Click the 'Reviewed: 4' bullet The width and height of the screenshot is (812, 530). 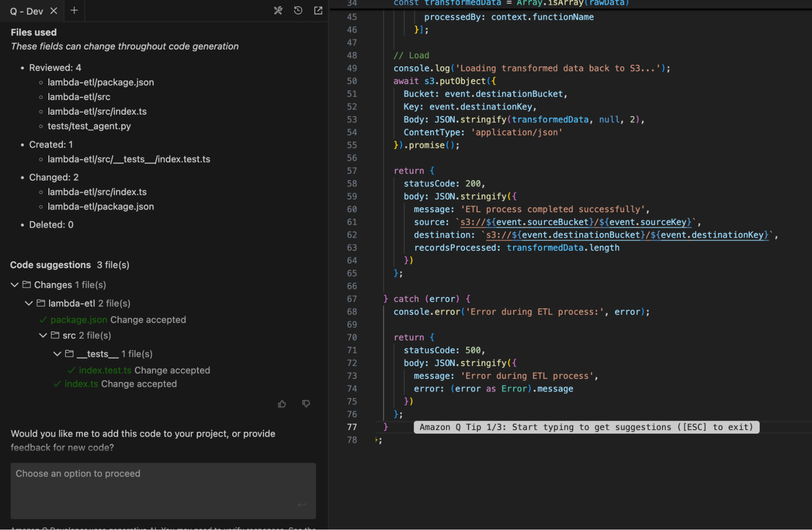[x=55, y=67]
